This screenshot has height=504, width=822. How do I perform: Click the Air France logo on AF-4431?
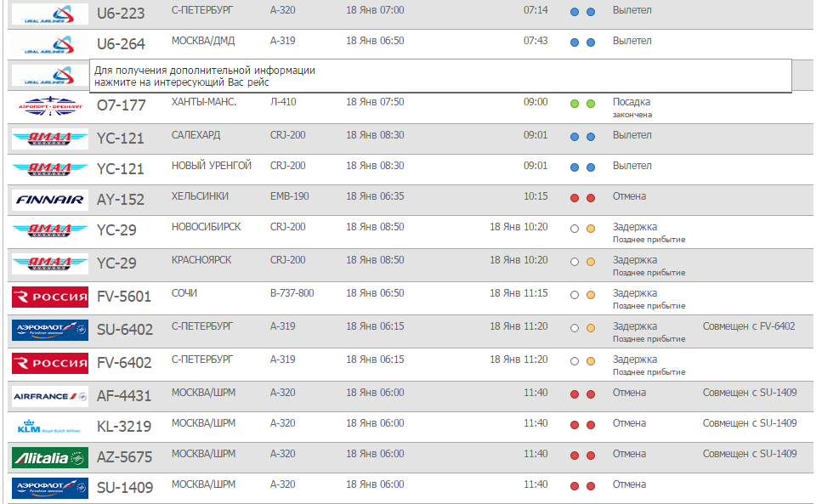[x=49, y=395]
